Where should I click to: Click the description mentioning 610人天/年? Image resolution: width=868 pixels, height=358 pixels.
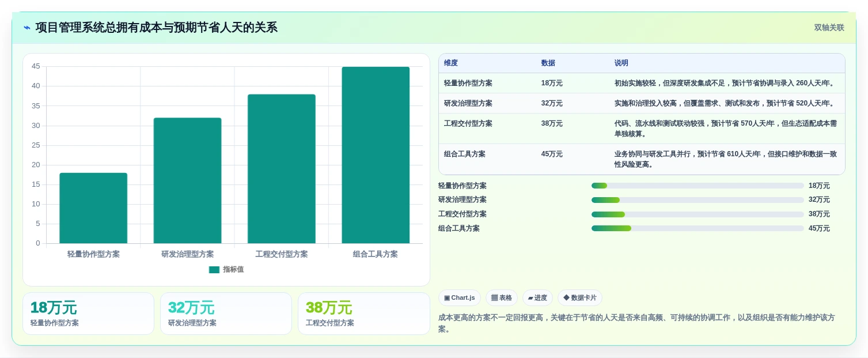726,160
